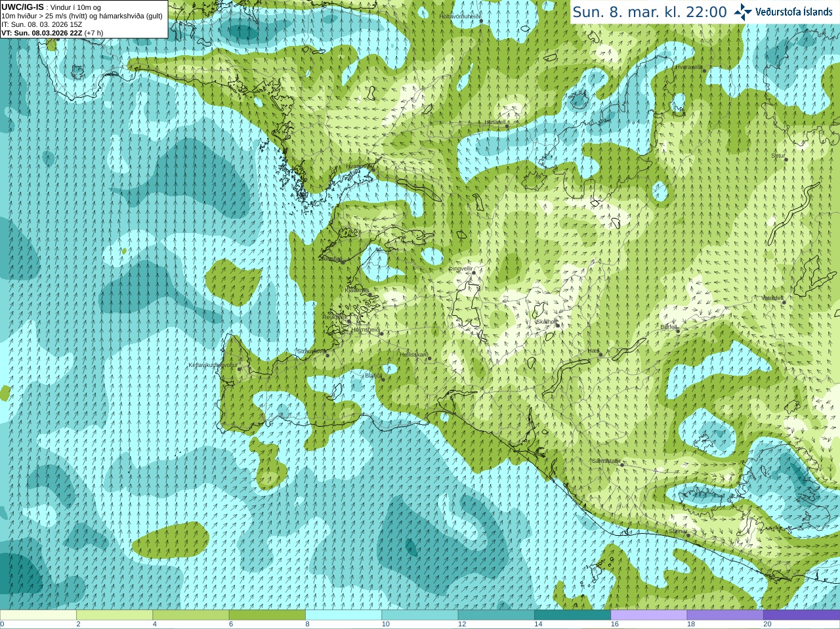
Task: Click the IT: Sun. 08. 03. 2026 15Z line
Action: (x=42, y=24)
